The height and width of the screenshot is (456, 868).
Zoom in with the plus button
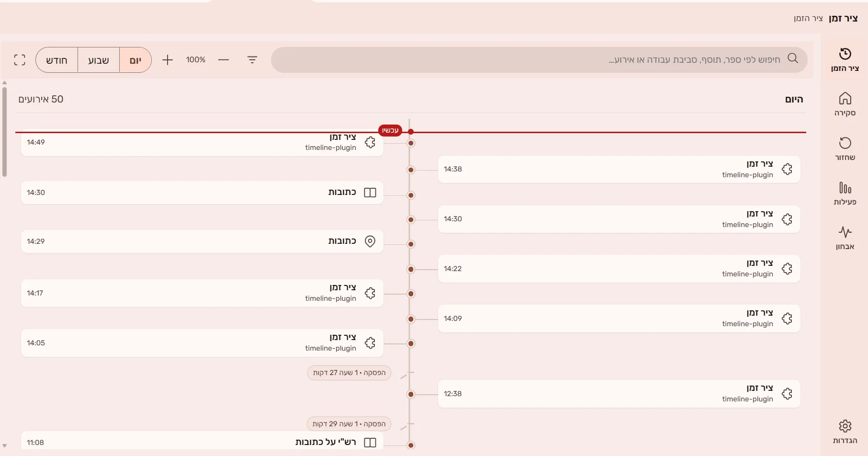coord(168,60)
